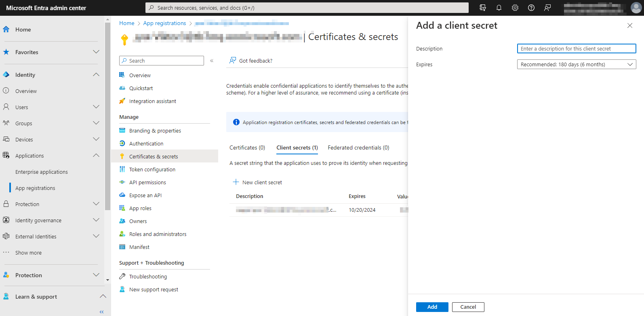This screenshot has width=644, height=316.
Task: Expand the Groups submenu chevron
Action: (96, 123)
